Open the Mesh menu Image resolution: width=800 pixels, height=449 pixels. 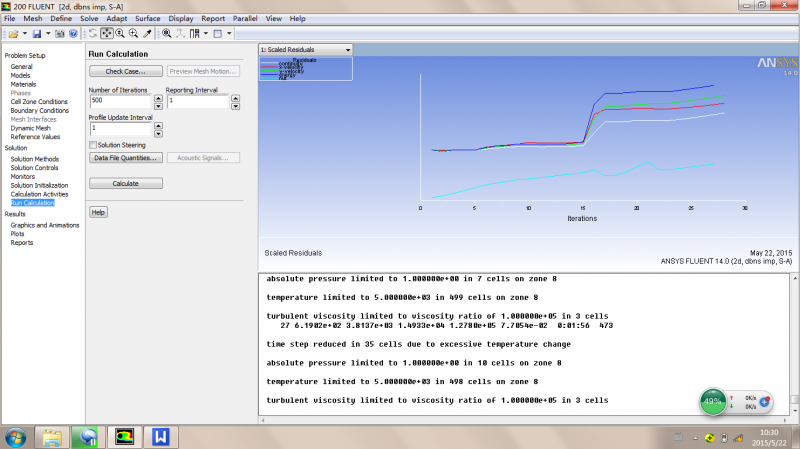pos(33,18)
